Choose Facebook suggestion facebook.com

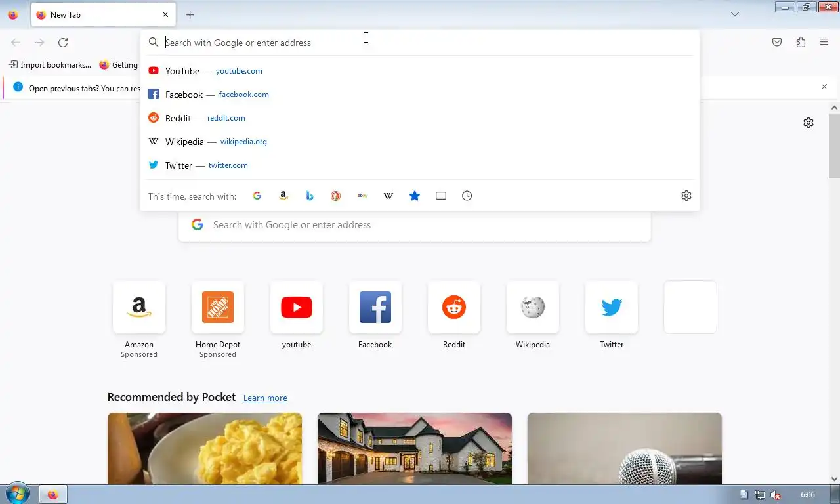click(420, 94)
